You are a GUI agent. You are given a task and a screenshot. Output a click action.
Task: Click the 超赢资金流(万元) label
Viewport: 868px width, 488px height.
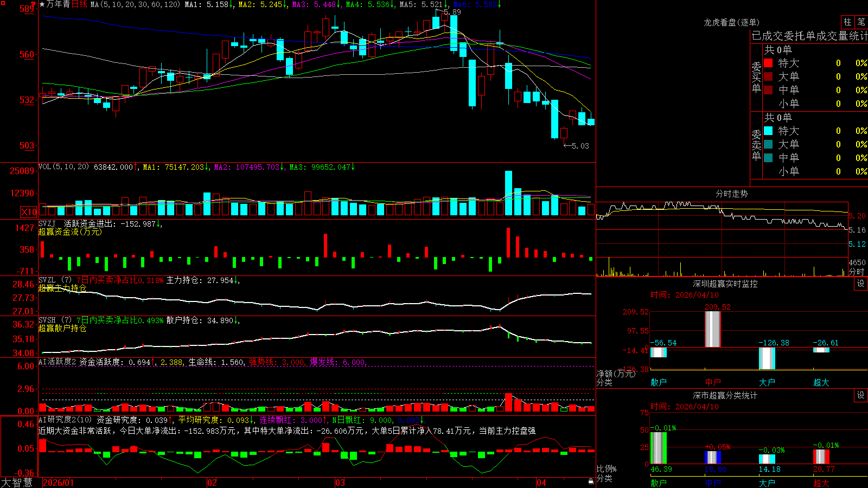point(70,232)
